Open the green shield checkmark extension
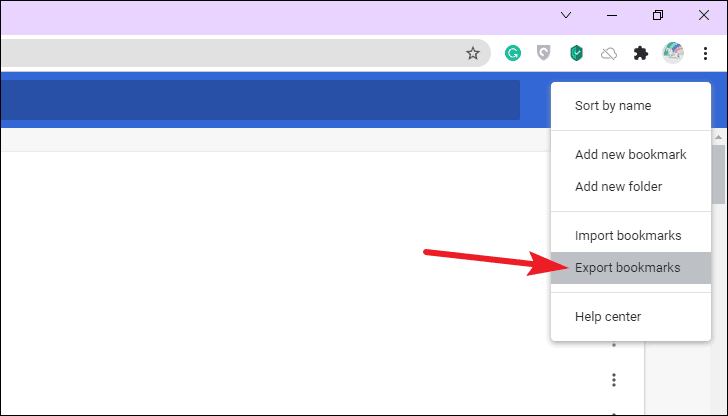This screenshot has height=416, width=728. pos(576,53)
